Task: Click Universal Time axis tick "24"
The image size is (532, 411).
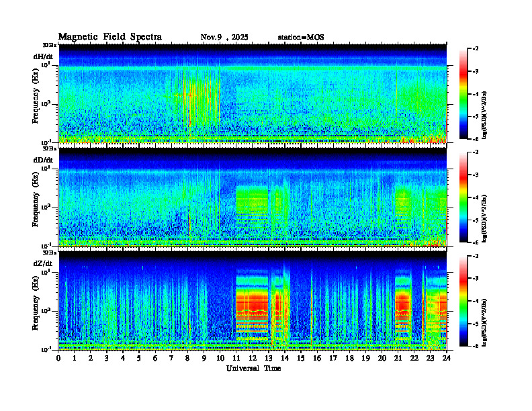Action: point(447,359)
